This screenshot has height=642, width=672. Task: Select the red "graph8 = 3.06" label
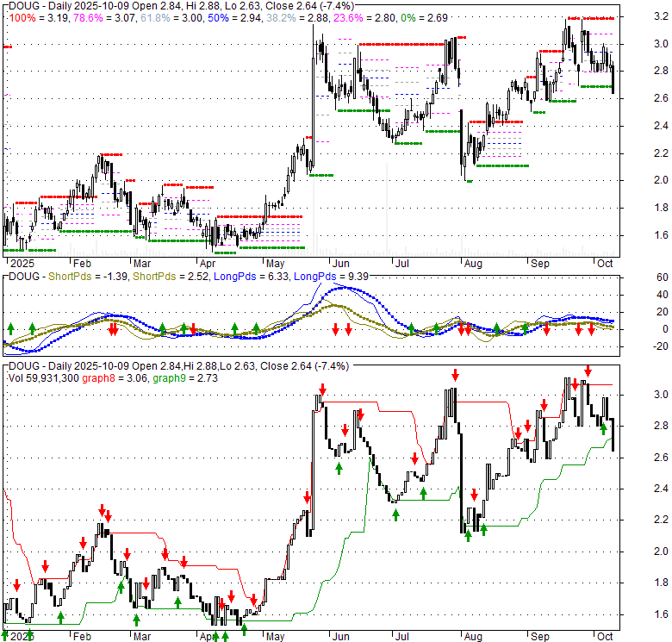115,378
